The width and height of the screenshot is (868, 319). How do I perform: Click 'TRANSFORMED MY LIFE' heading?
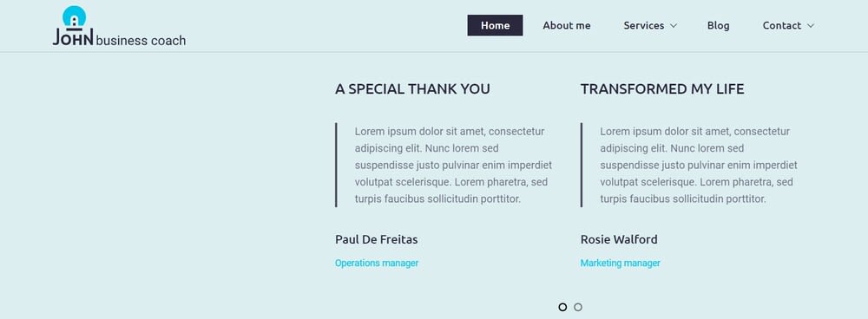(662, 89)
